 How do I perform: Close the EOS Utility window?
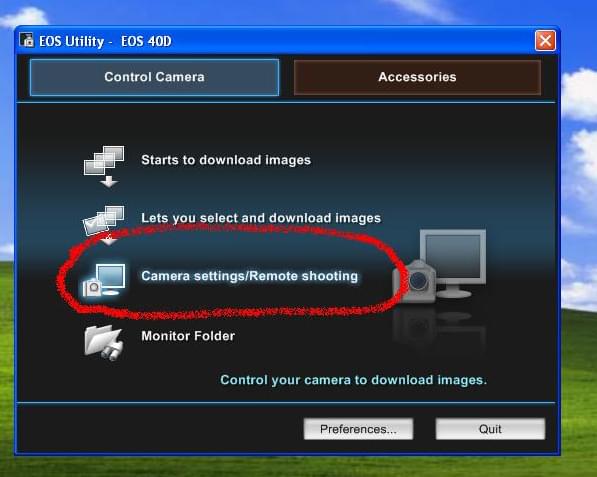coord(545,40)
